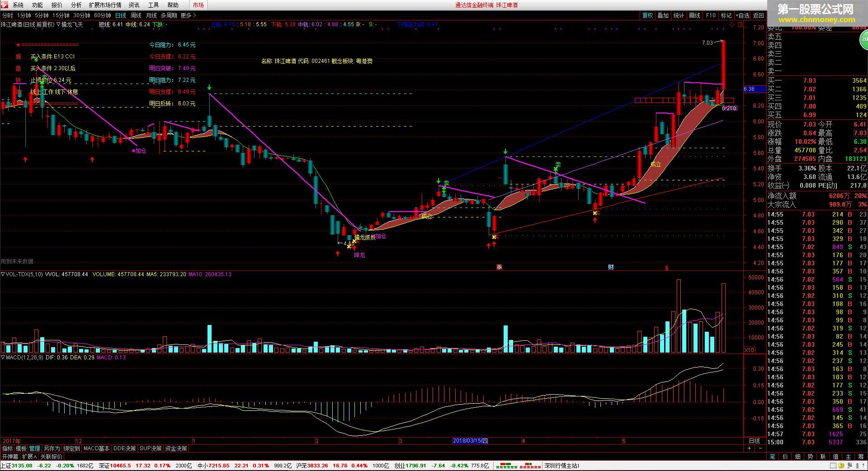The height and width of the screenshot is (471, 868).
Task: Click the 深圳行情主站1 server label
Action: coord(561,466)
